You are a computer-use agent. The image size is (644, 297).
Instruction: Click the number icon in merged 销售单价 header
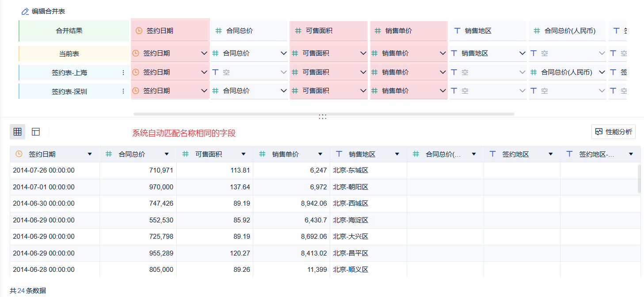tap(377, 31)
